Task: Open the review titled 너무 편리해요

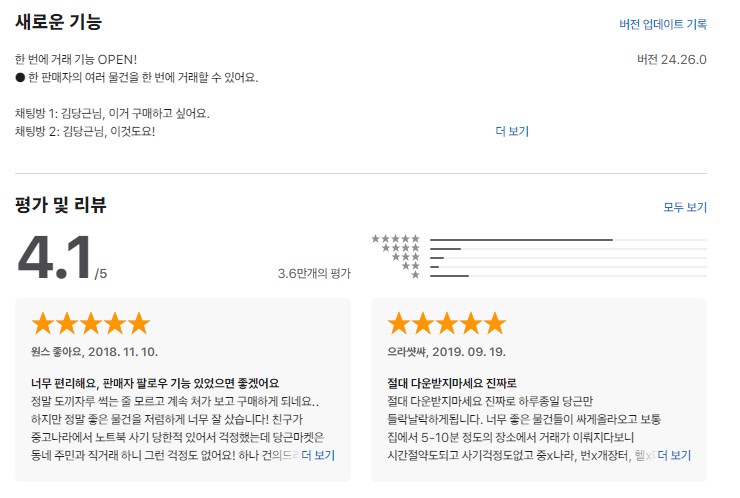Action: [x=155, y=383]
